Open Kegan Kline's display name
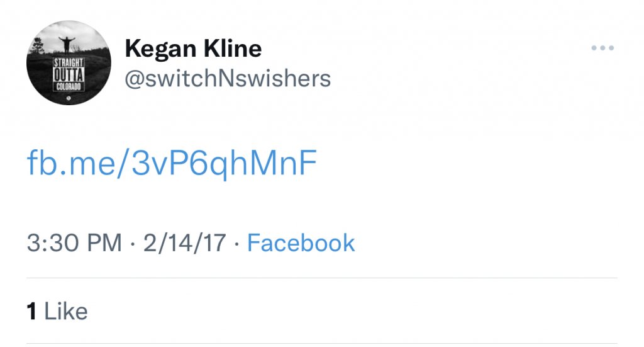This screenshot has height=347, width=644. (x=193, y=48)
